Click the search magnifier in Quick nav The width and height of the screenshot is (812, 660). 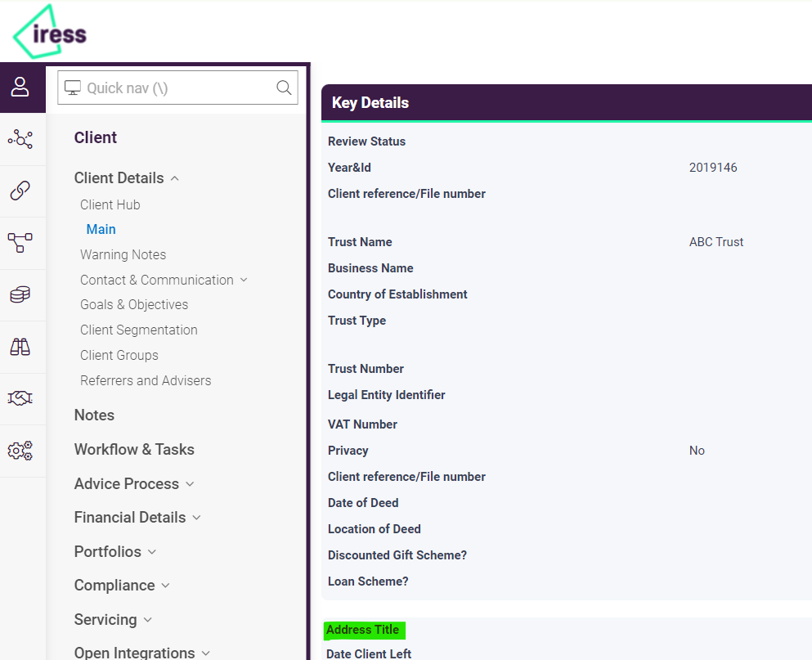pos(283,87)
